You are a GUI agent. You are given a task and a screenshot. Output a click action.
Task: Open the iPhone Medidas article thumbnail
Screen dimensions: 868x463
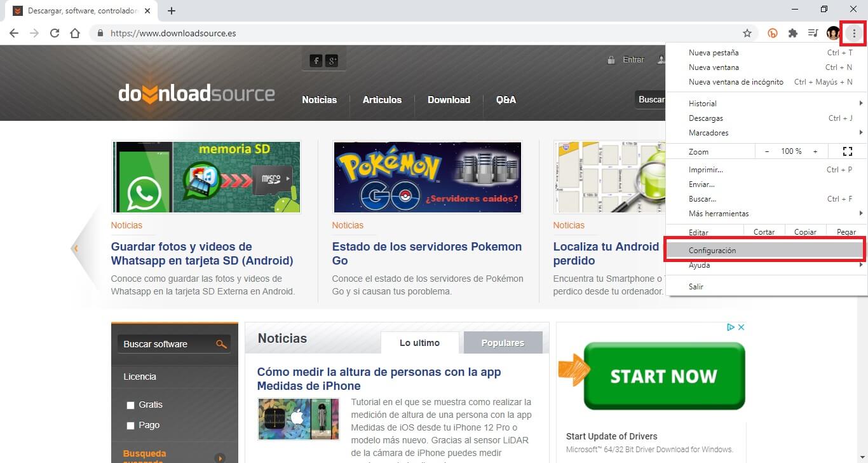pyautogui.click(x=299, y=419)
